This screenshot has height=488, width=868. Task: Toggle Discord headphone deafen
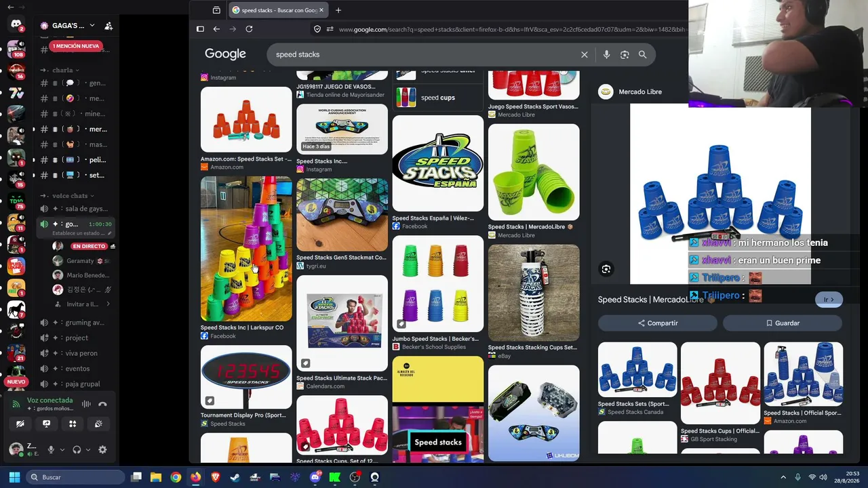click(x=77, y=449)
